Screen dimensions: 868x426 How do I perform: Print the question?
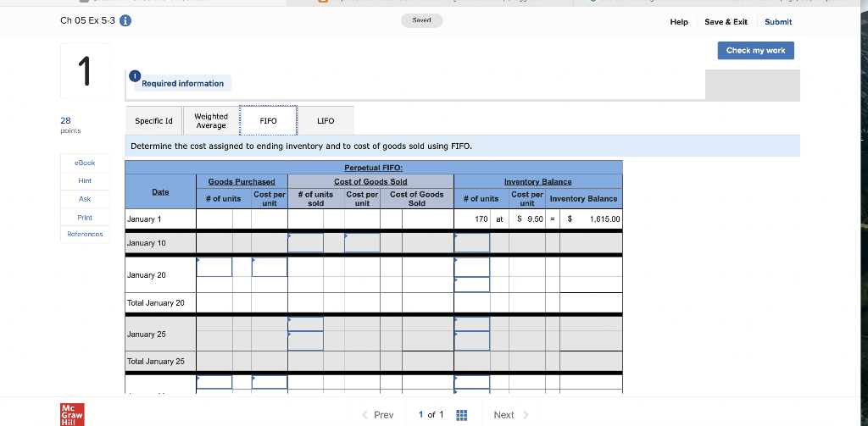click(x=85, y=218)
